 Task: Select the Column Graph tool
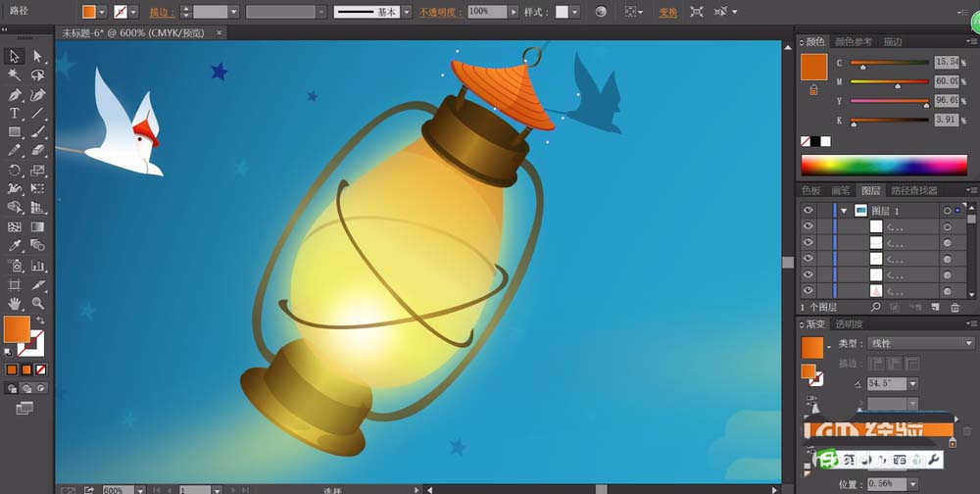tap(37, 266)
